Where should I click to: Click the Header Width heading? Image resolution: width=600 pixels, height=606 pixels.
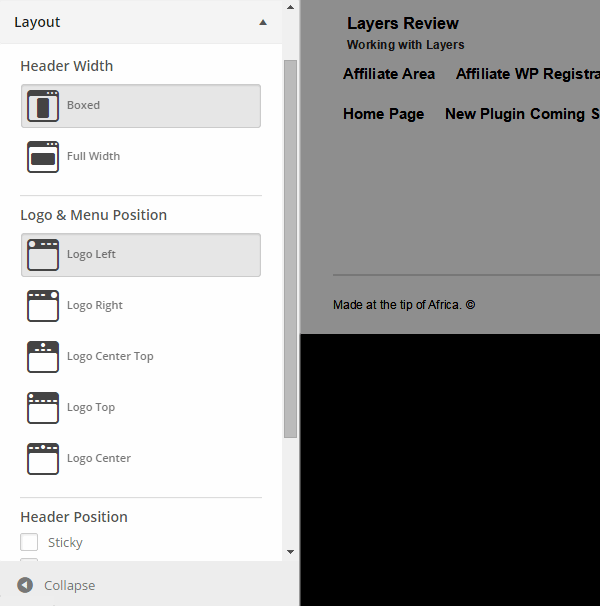pos(66,66)
